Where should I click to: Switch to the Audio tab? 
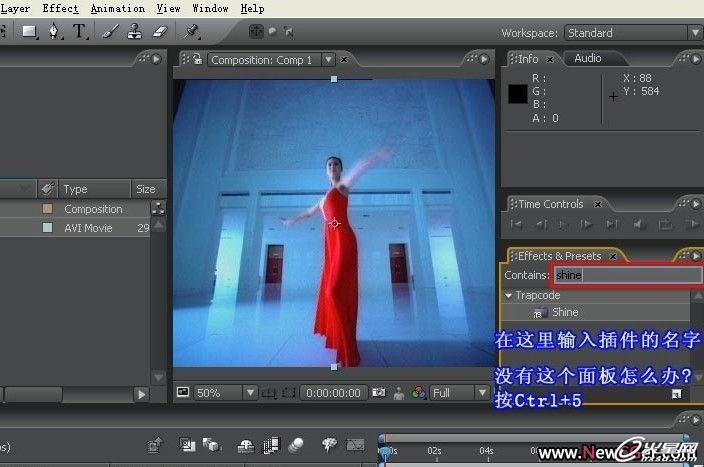point(587,59)
